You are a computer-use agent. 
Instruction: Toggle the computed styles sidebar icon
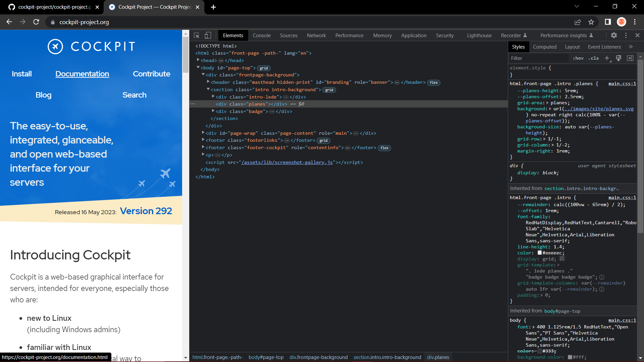630,58
